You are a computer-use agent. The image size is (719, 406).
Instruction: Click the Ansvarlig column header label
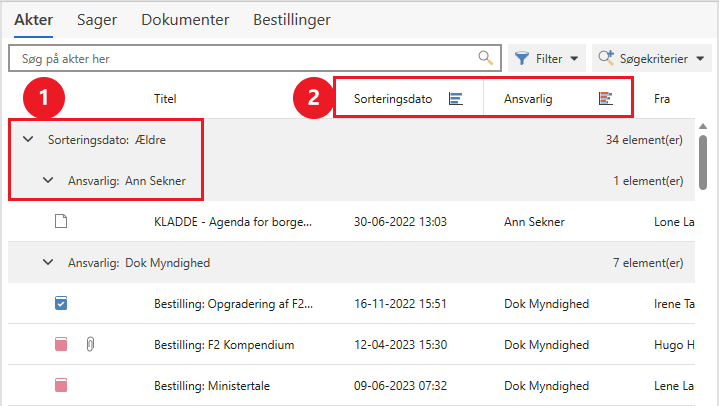[528, 99]
